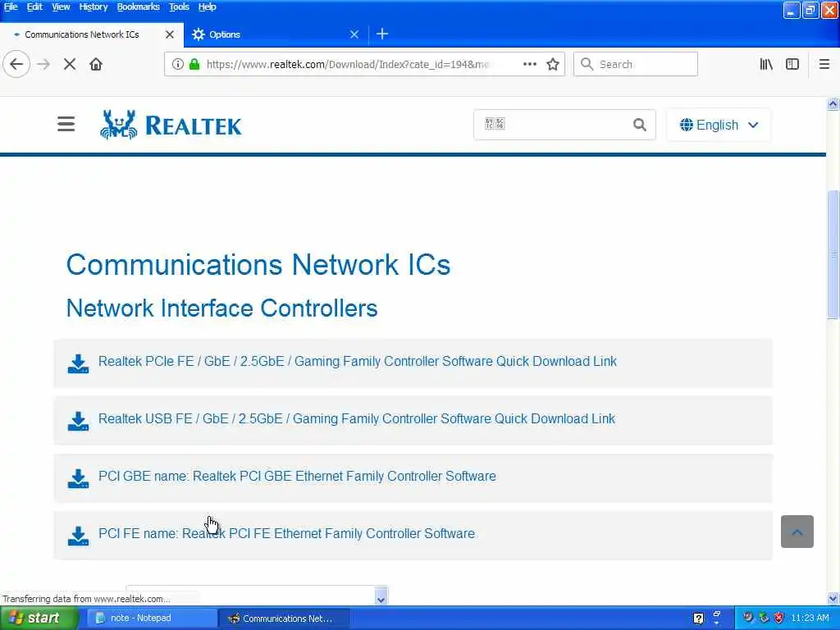Screen dimensions: 840x630
Task: Click the forward navigation arrow
Action: tap(43, 64)
